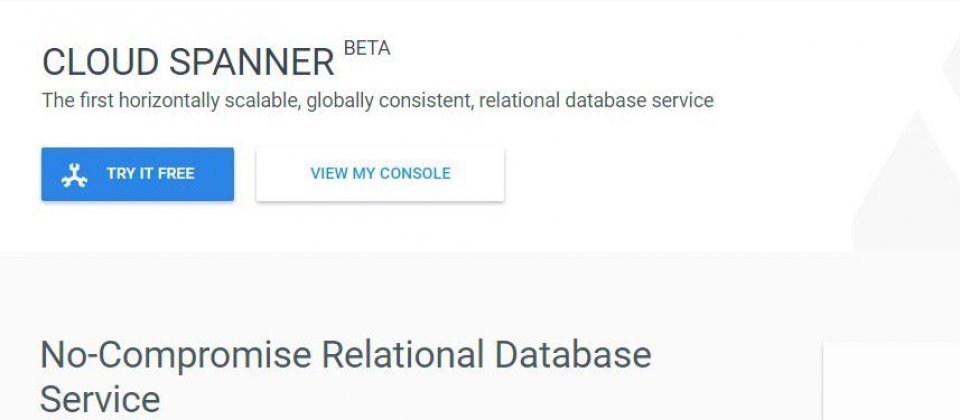
Task: Click the No-Compromise Relational Database heading
Action: pyautogui.click(x=346, y=355)
